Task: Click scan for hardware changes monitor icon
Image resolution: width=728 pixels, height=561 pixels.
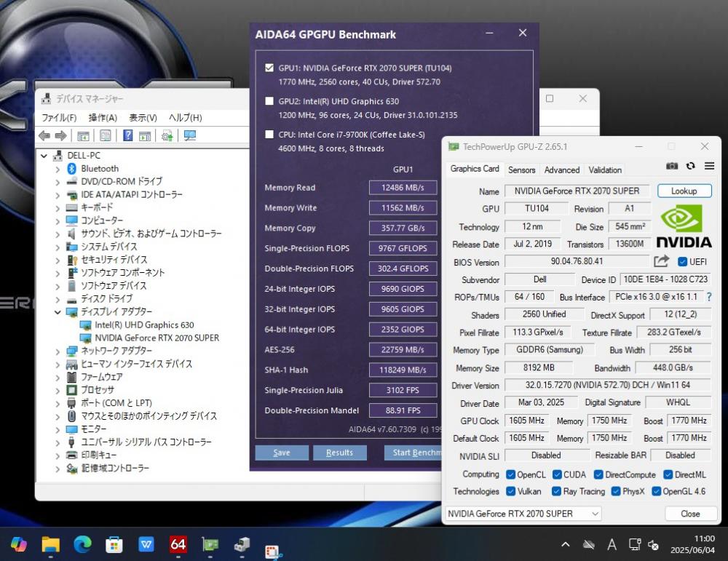Action: pos(189,135)
